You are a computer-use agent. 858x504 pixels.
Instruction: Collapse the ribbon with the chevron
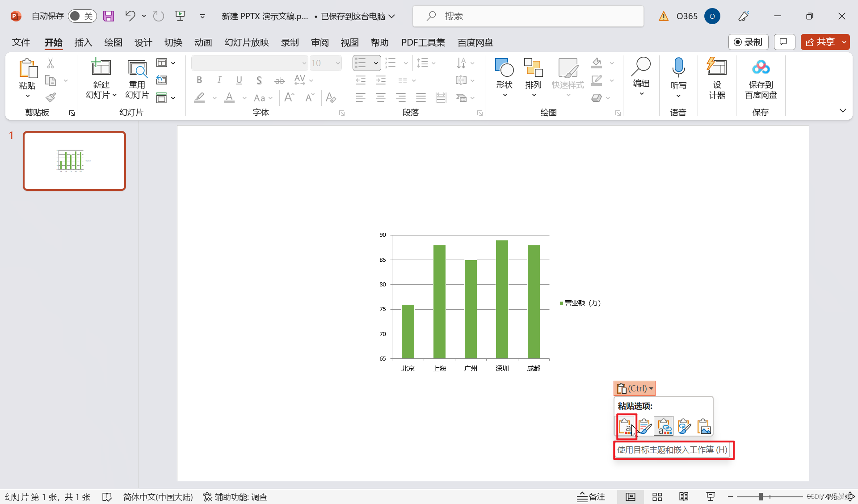[842, 111]
